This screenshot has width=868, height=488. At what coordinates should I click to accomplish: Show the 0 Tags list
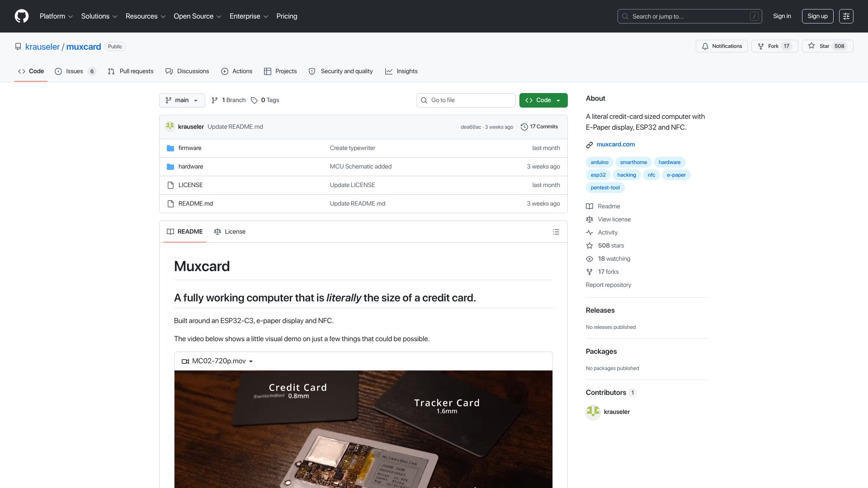click(x=265, y=100)
